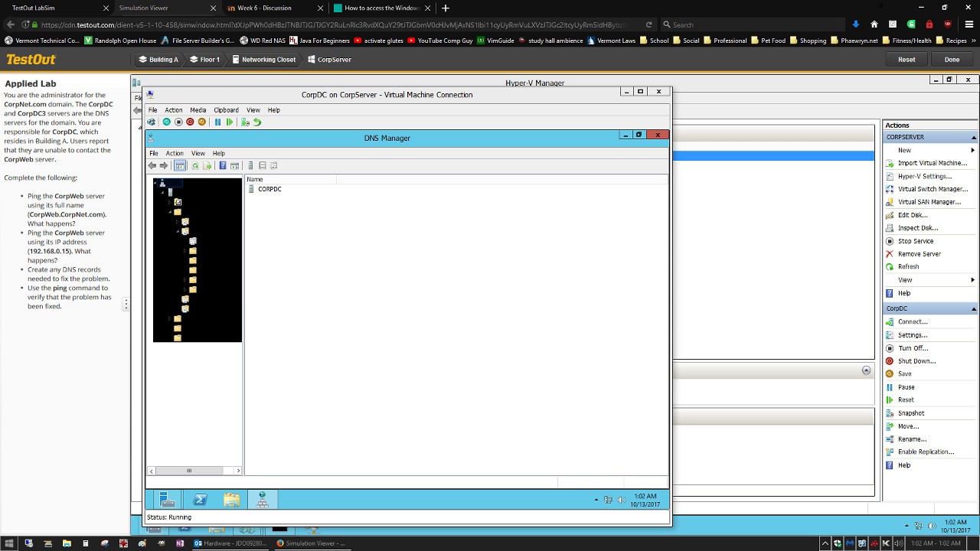Open File Explorer from the VM taskbar

pyautogui.click(x=231, y=500)
